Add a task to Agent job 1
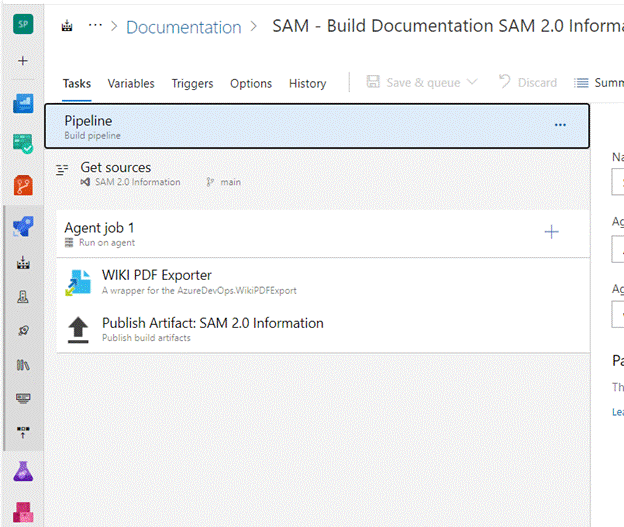 point(551,232)
